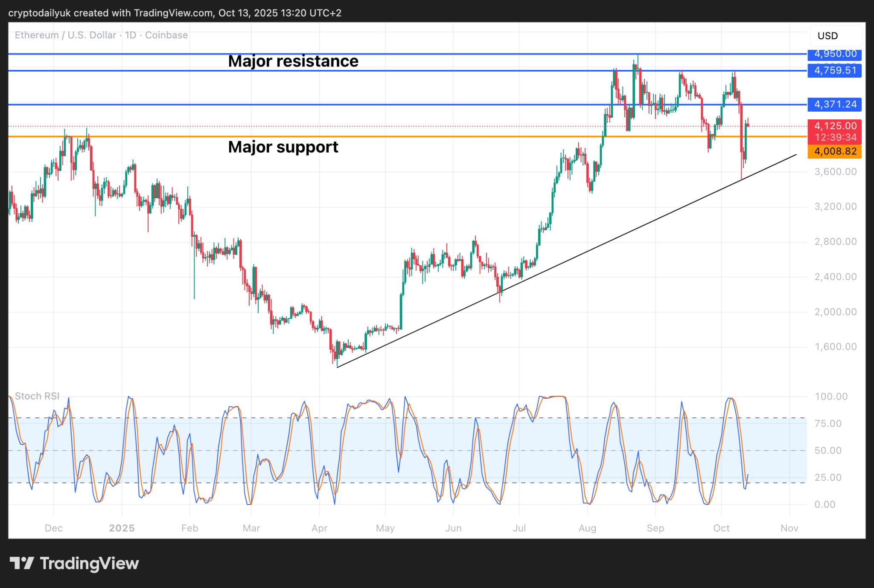Click the 3,600.00 price axis label
The height and width of the screenshot is (588, 874).
[x=835, y=172]
